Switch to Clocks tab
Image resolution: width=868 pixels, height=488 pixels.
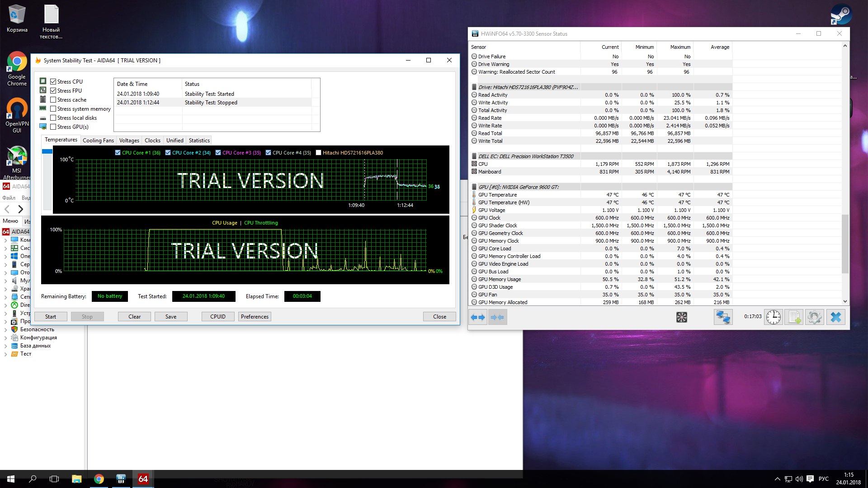pyautogui.click(x=152, y=141)
